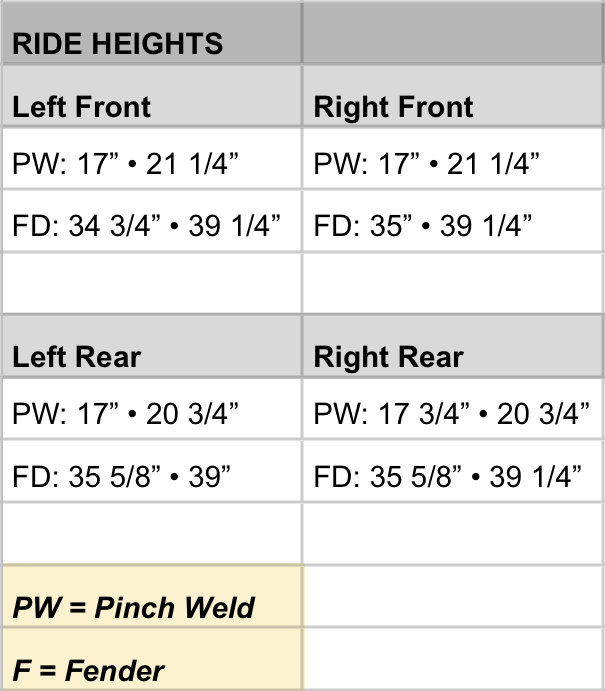
Task: Select the FD: 35” • 39 1/4” cell
Action: [x=453, y=221]
